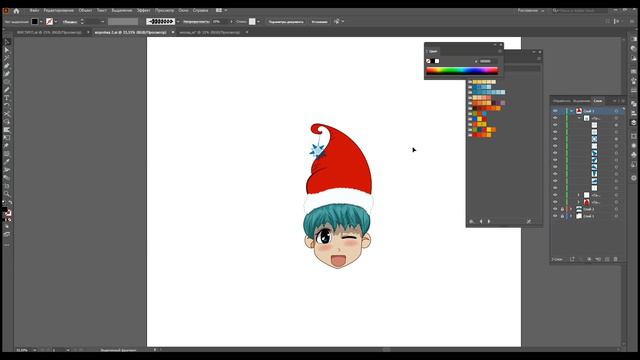
Task: Select the Selection tool arrow in the toolbar
Action: 7,42
